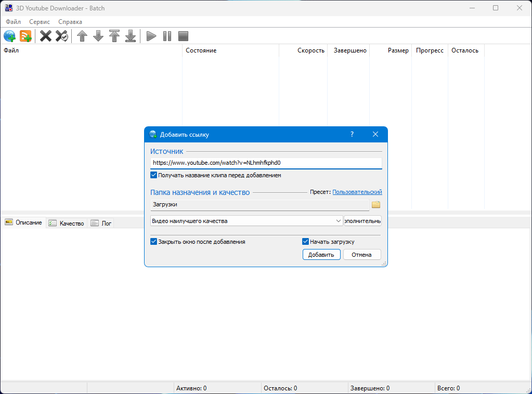This screenshot has height=394, width=532.
Task: Open the Сервис menu
Action: (40, 22)
